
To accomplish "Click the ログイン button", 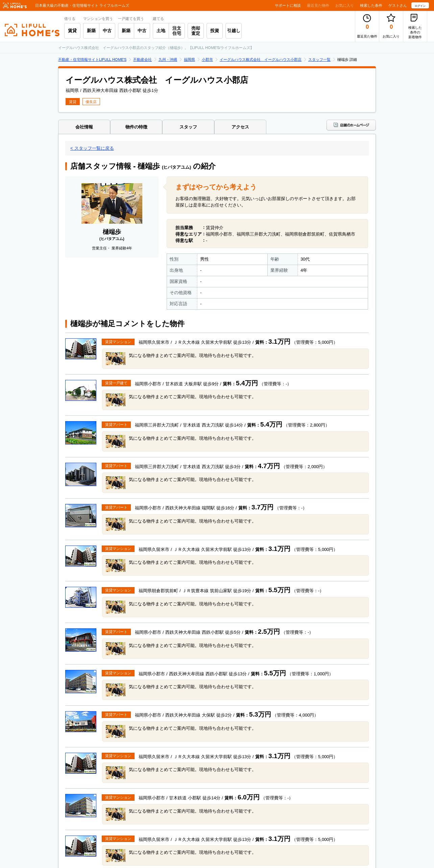I will tap(420, 6).
